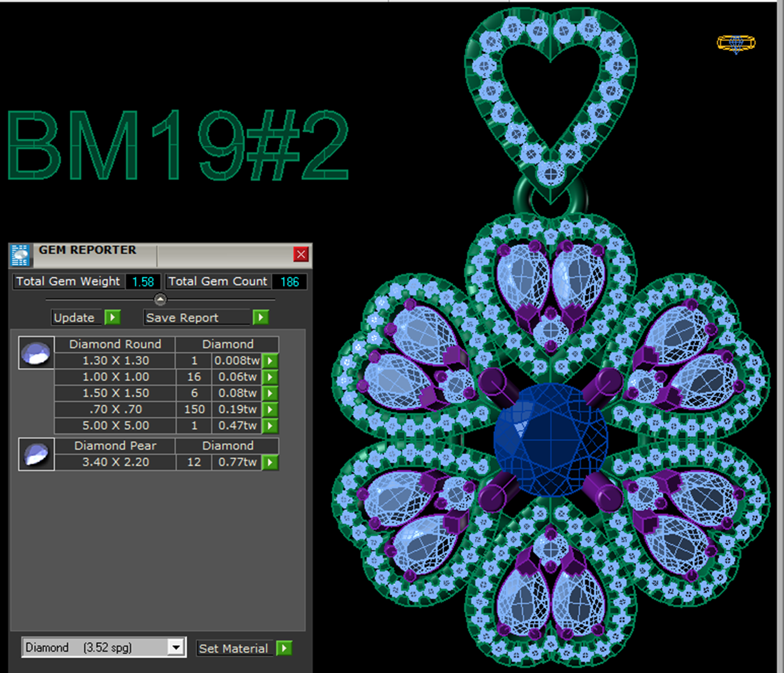Open the Diamond material dropdown arrow
The image size is (784, 673).
click(176, 648)
